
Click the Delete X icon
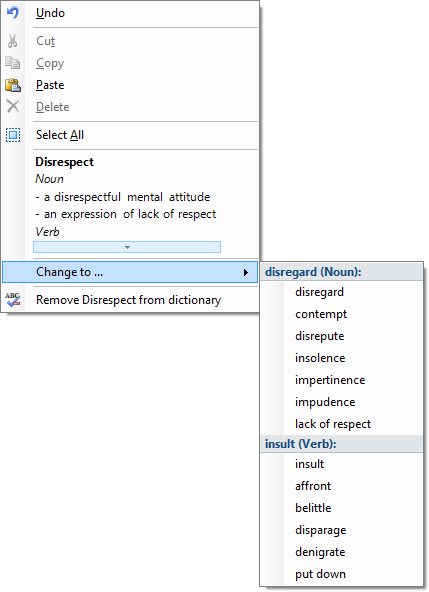pyautogui.click(x=13, y=106)
